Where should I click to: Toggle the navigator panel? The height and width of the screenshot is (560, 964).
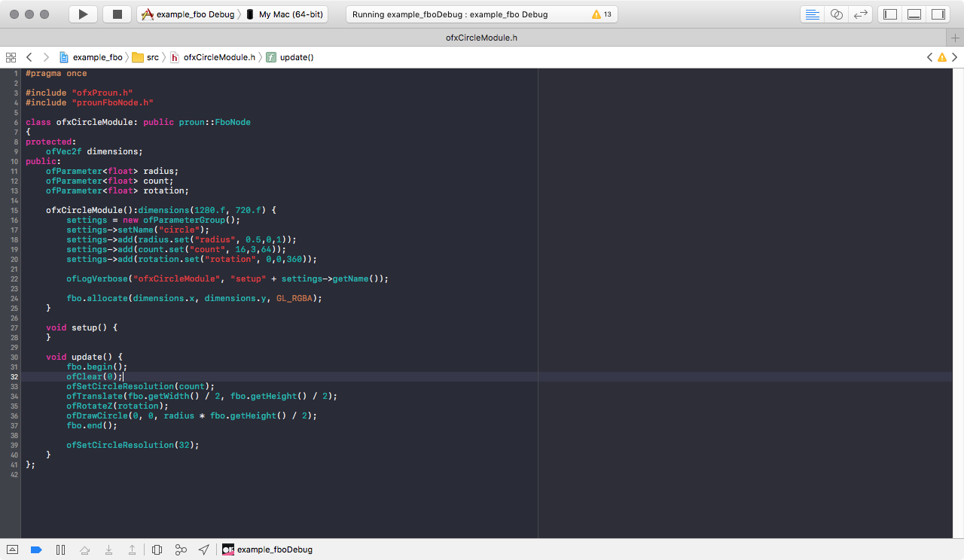(890, 14)
